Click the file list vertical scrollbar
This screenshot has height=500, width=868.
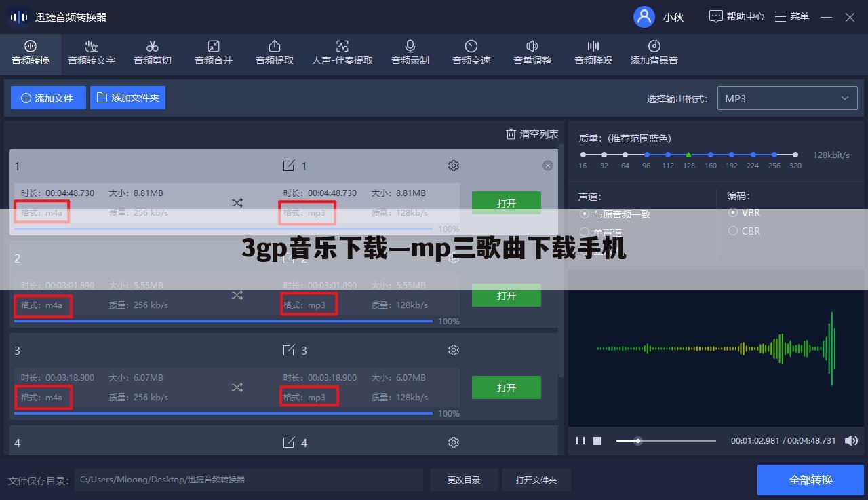click(x=561, y=261)
